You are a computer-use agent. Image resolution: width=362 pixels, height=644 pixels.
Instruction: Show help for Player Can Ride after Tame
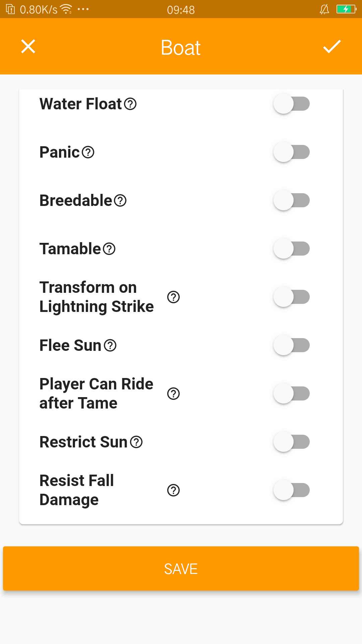click(173, 393)
